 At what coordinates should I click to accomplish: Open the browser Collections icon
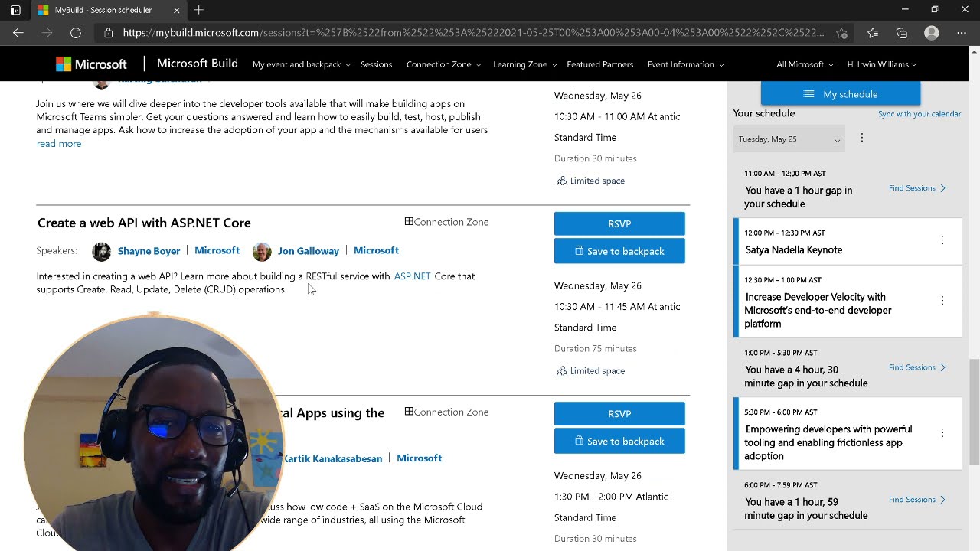[x=902, y=33]
